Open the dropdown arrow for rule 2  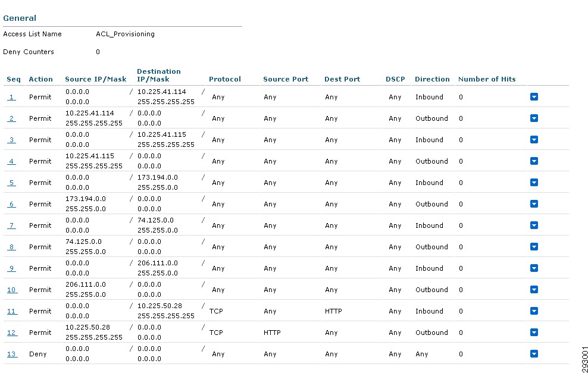click(534, 118)
